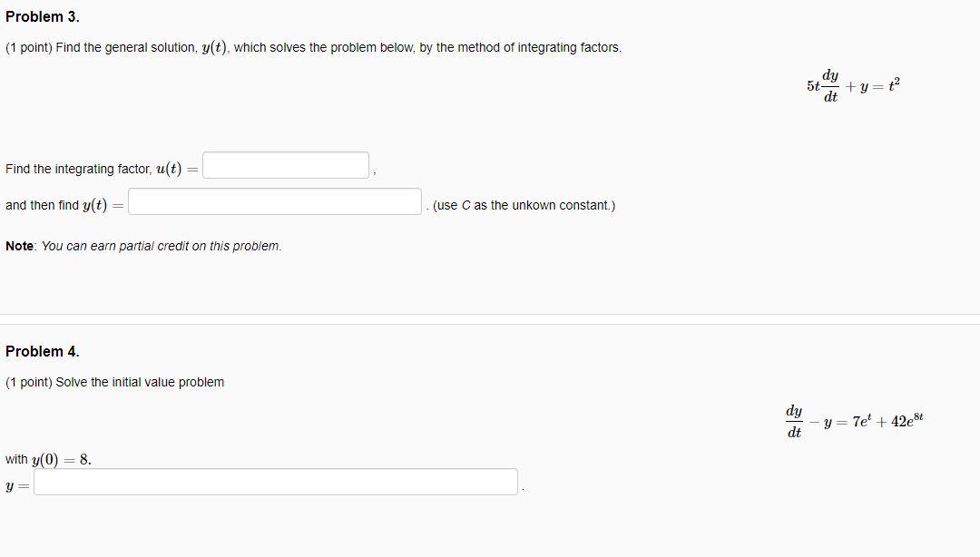Image resolution: width=980 pixels, height=557 pixels.
Task: Click the equation 5t dy/dt + y = t²
Action: click(x=853, y=85)
